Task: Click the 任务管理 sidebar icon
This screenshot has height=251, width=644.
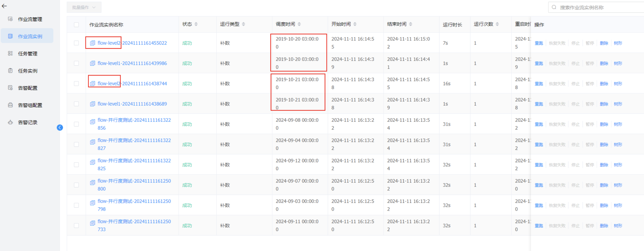Action: point(10,53)
